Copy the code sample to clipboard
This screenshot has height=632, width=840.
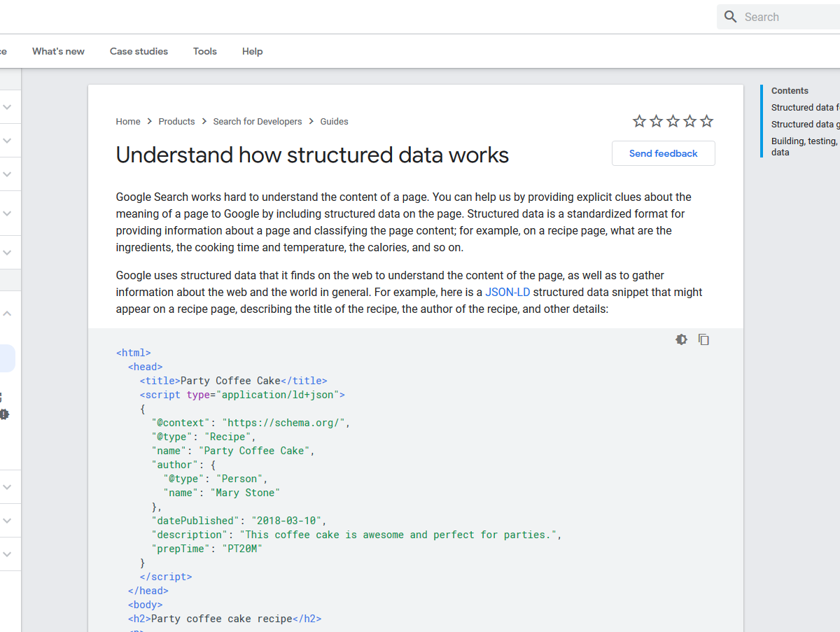[703, 339]
